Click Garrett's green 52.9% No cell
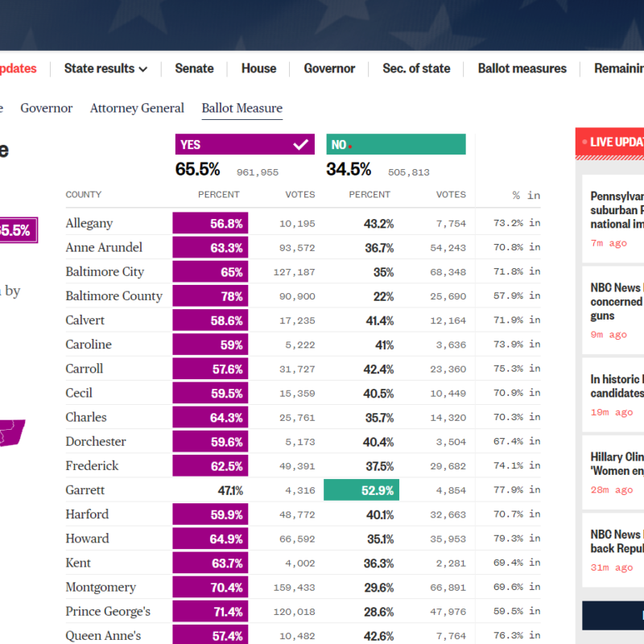The image size is (644, 644). coord(361,489)
